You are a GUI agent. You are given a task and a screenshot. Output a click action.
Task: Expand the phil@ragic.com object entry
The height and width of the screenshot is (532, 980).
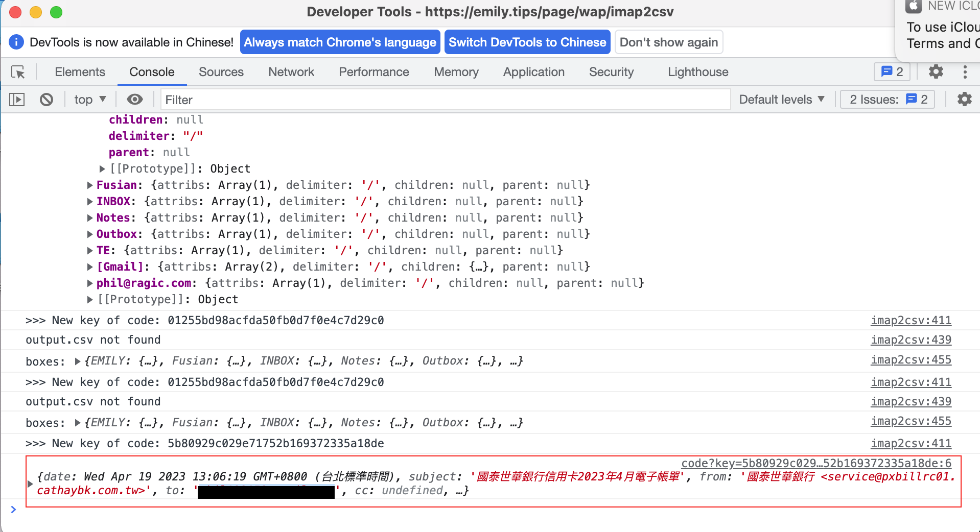tap(90, 283)
